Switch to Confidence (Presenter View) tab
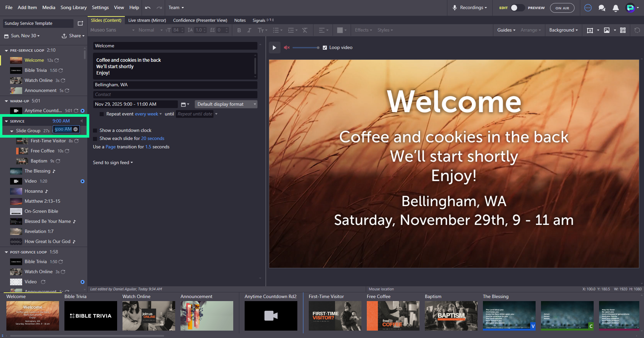This screenshot has width=644, height=338. pyautogui.click(x=200, y=20)
